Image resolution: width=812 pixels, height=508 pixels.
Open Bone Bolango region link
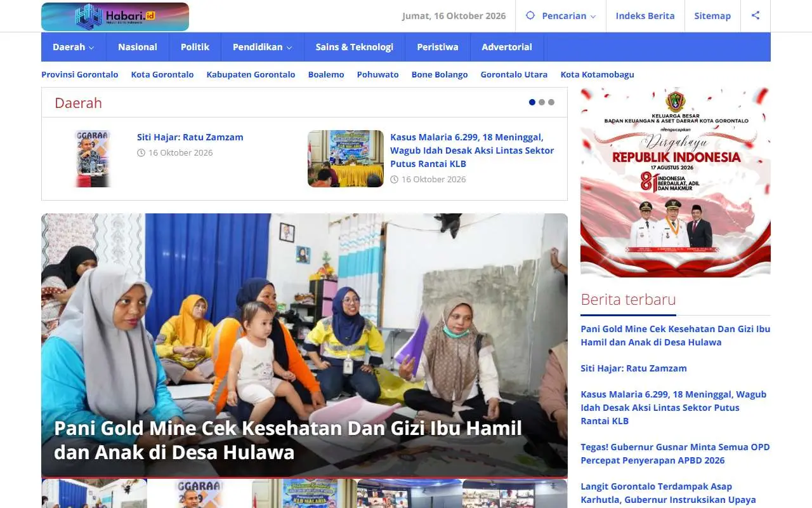point(440,74)
